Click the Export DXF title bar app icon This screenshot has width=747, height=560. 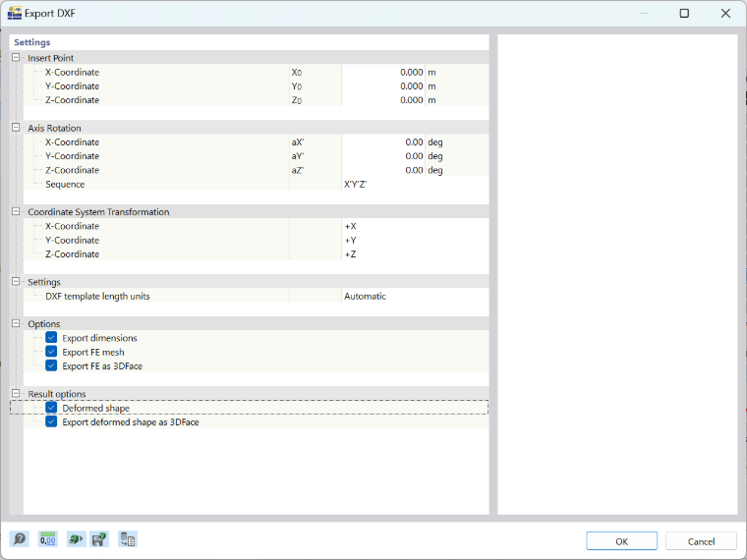tap(15, 13)
